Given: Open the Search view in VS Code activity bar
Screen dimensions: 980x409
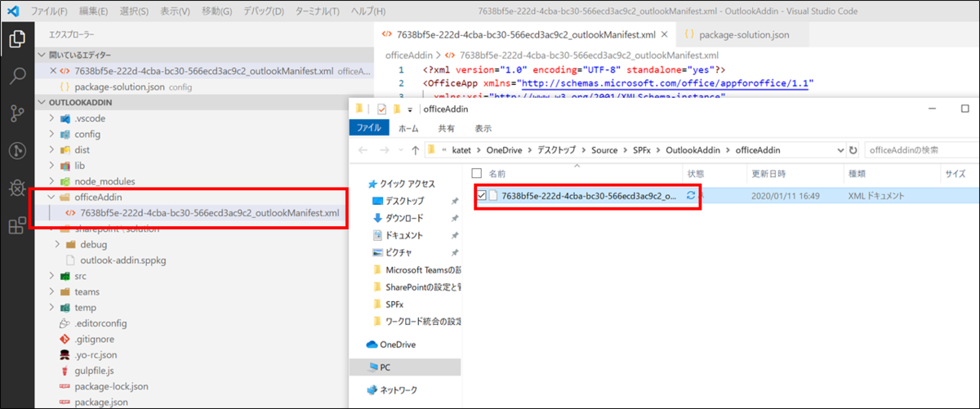Looking at the screenshot, I should pos(17,76).
